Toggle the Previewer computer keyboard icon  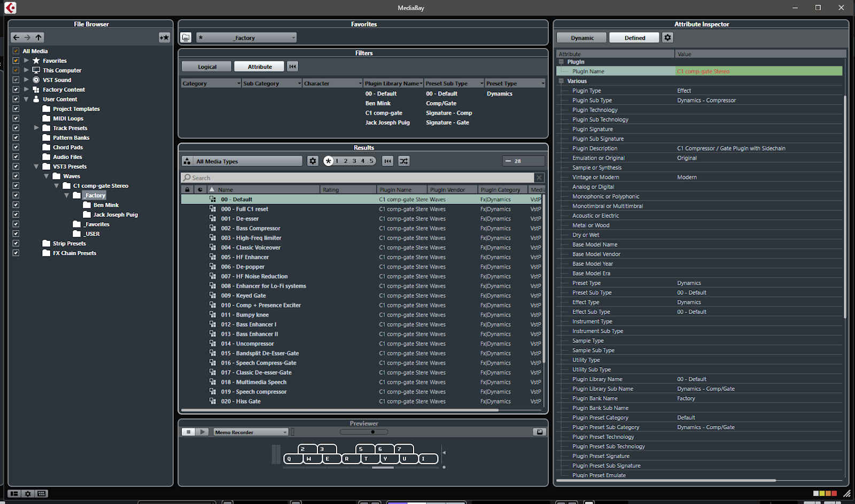coord(540,432)
